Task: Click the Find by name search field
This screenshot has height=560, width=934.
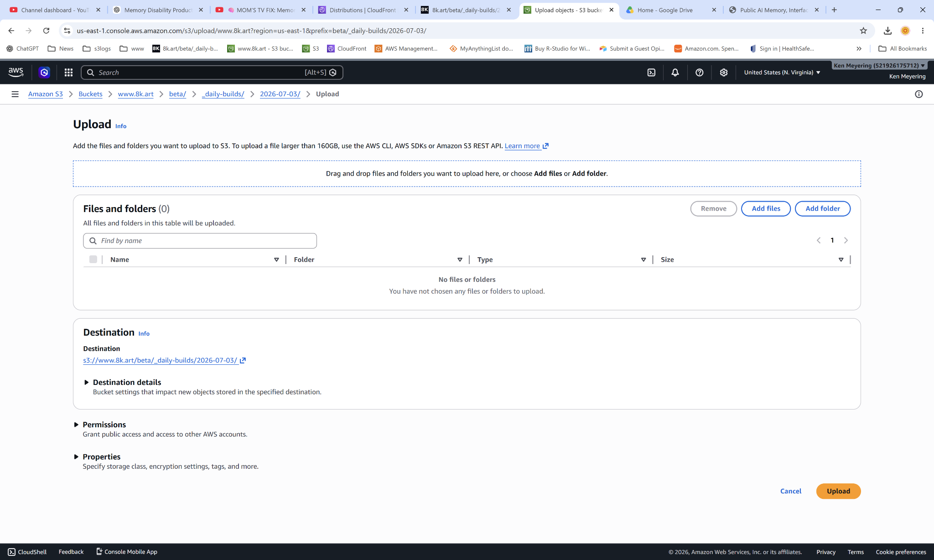Action: [x=200, y=241]
